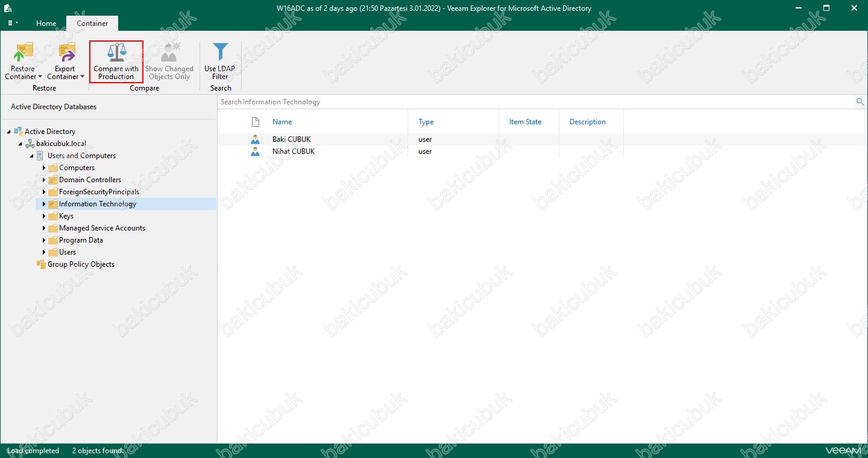The height and width of the screenshot is (458, 868).
Task: Expand the Users node arrow
Action: point(44,252)
